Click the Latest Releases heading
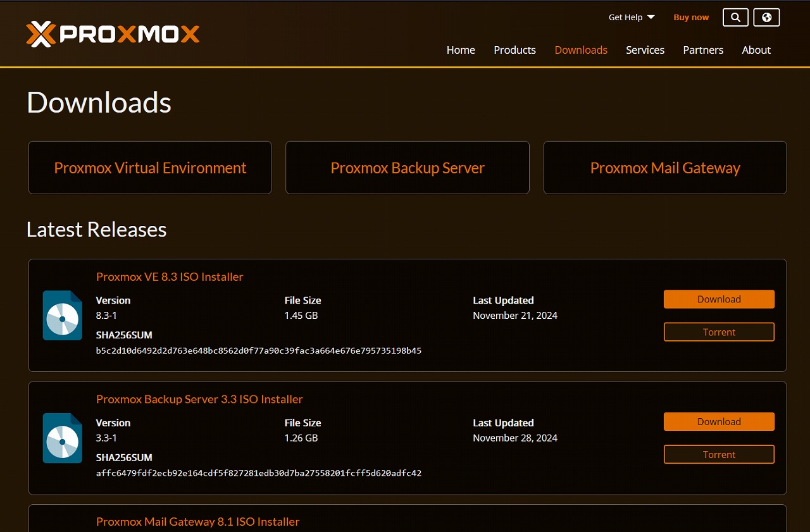The width and height of the screenshot is (810, 532). click(96, 229)
